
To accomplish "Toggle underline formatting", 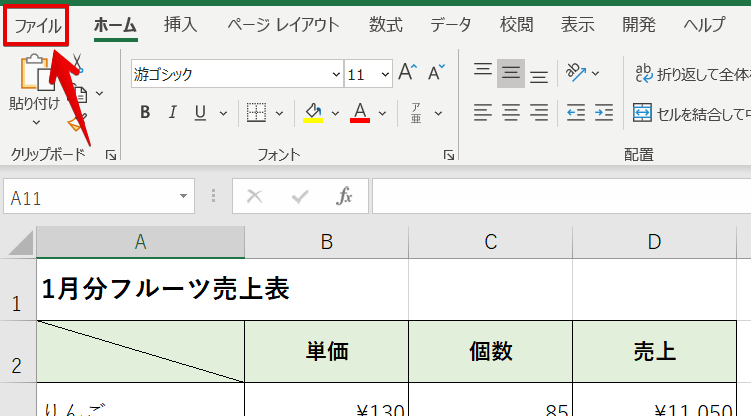I will (200, 113).
